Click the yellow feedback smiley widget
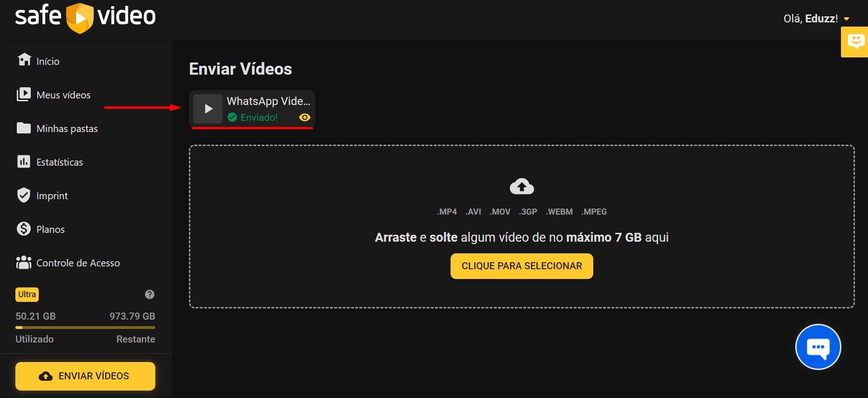Screen dimensions: 868x398 pyautogui.click(x=855, y=42)
